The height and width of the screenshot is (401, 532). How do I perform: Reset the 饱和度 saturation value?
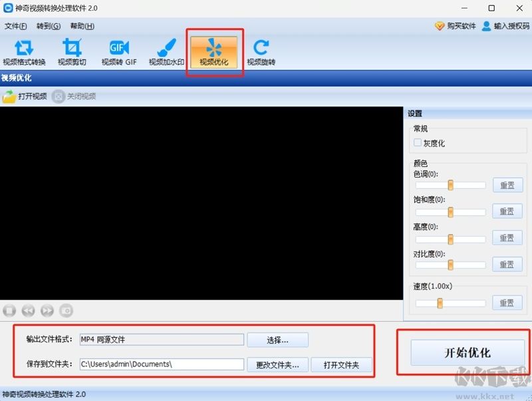click(x=507, y=211)
